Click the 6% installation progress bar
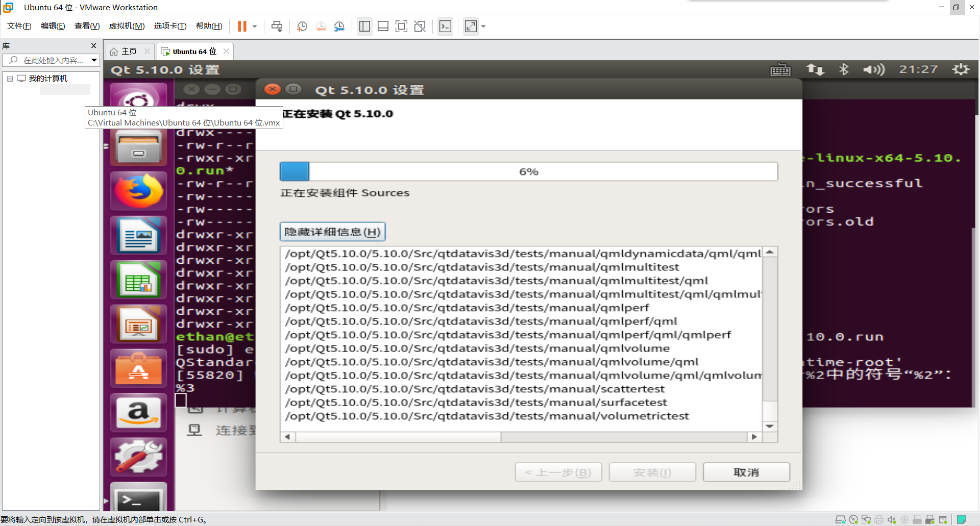The image size is (980, 526). [x=528, y=171]
